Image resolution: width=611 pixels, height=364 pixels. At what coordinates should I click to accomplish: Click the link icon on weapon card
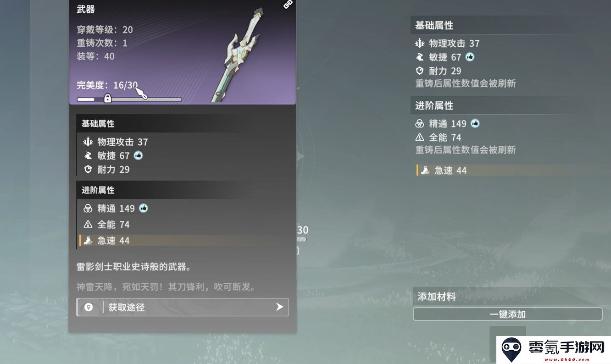click(x=288, y=4)
